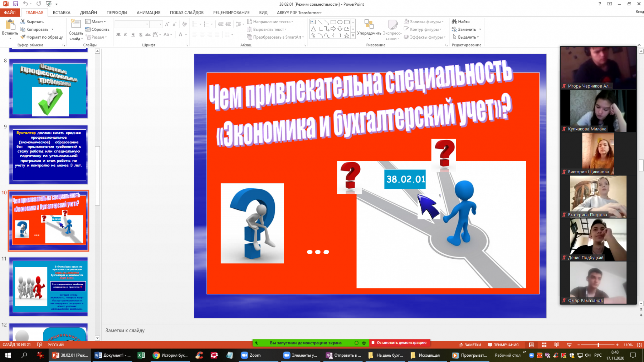Screen dimensions: 644x362
Task: Click the Save icon in the title bar
Action: 15,4
